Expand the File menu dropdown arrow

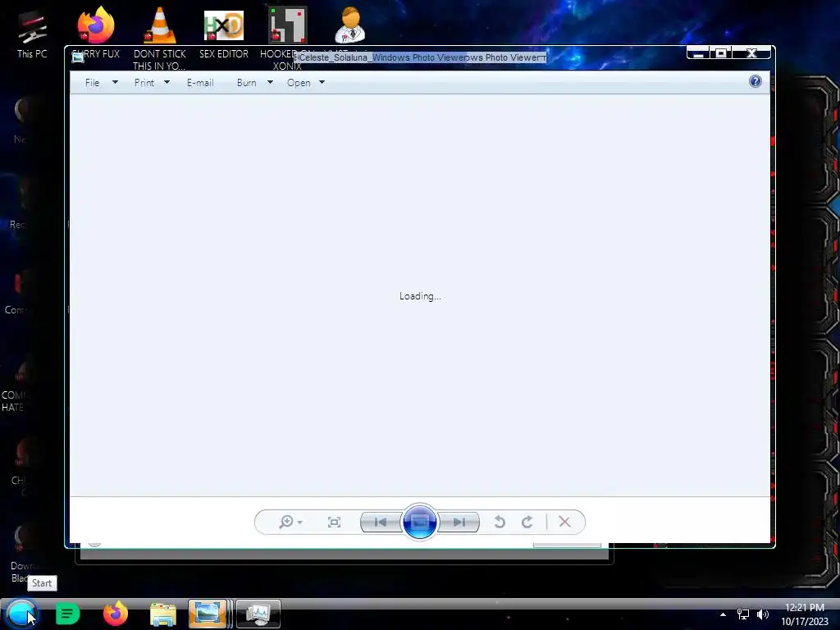pyautogui.click(x=115, y=83)
